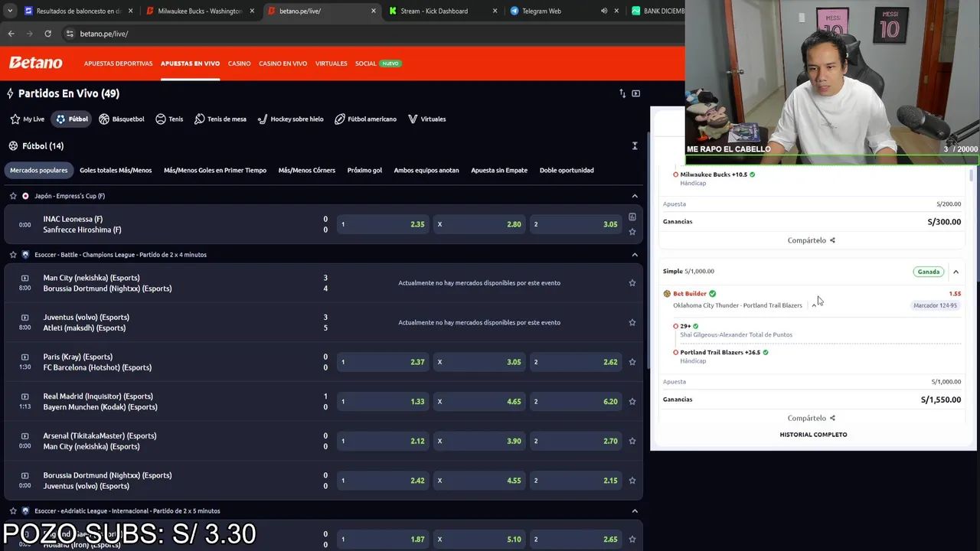Open stats icon for INAC Leonessa match
Image resolution: width=980 pixels, height=551 pixels.
point(632,217)
